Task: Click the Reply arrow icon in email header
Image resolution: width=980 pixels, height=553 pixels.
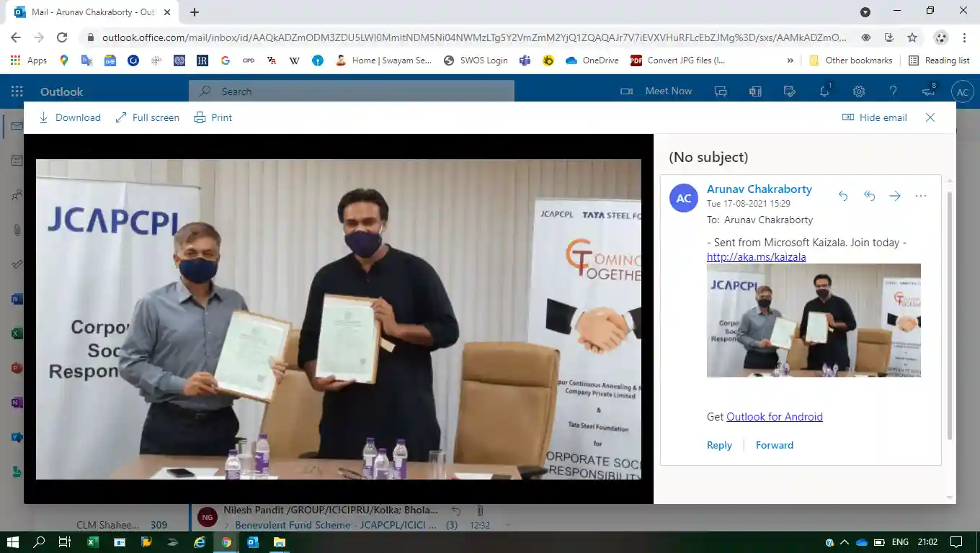Action: pos(843,196)
